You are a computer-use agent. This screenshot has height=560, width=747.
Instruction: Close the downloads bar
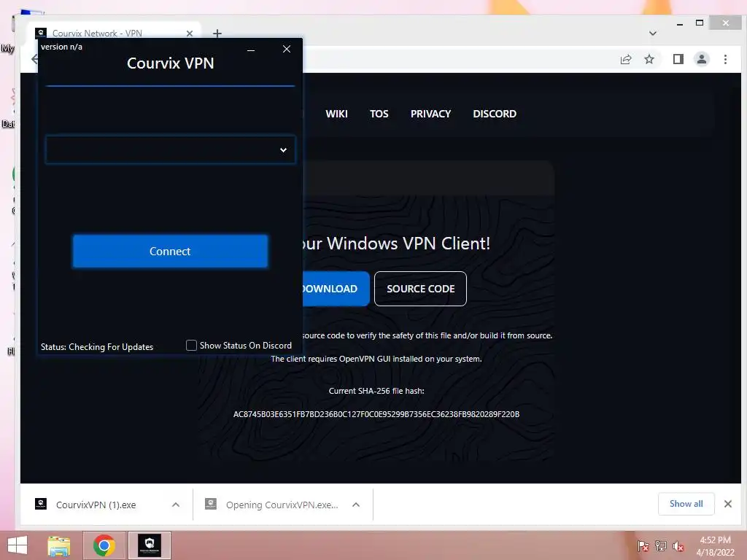pos(727,504)
